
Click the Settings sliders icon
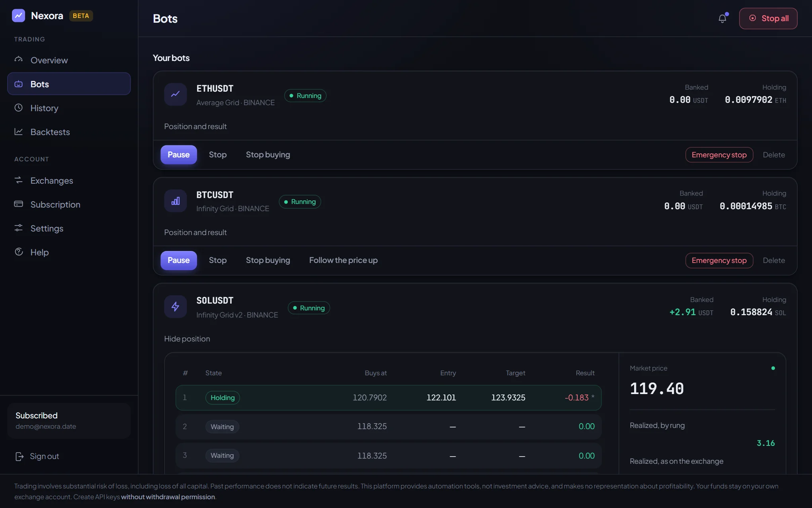tap(19, 228)
